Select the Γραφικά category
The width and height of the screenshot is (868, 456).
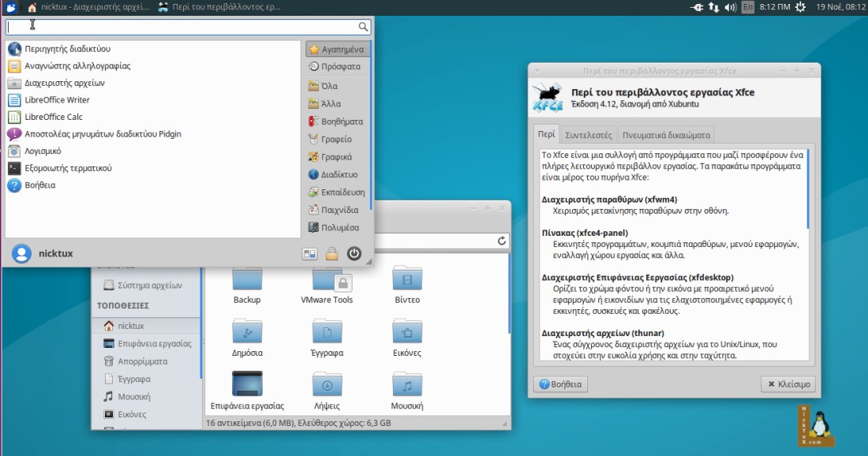[337, 156]
